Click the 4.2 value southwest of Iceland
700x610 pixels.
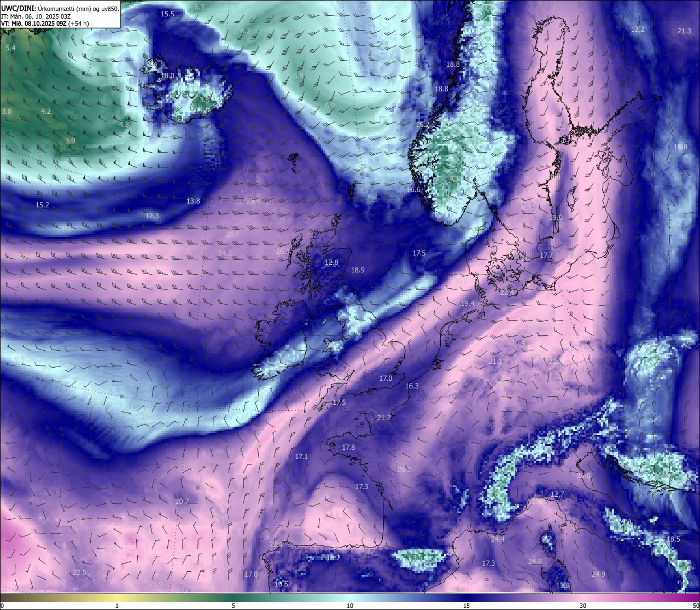click(x=46, y=111)
